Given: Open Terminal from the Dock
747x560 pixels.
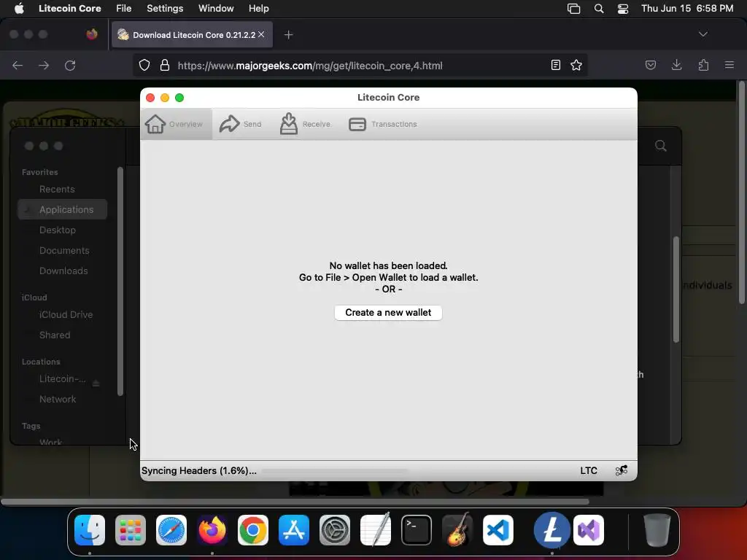Looking at the screenshot, I should click(x=417, y=530).
